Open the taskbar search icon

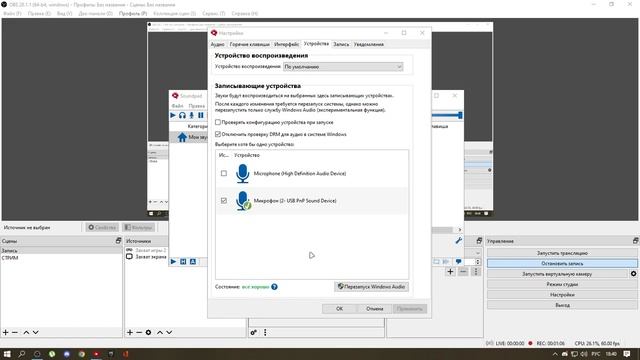point(22,354)
